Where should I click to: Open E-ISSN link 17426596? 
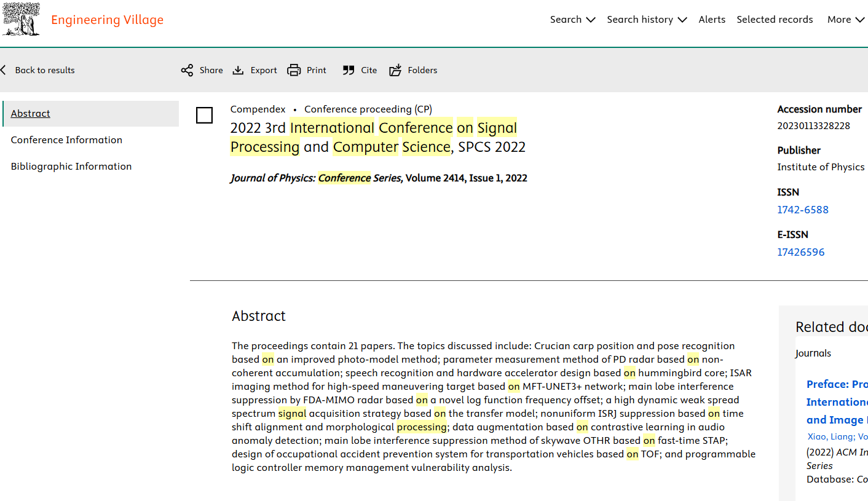point(801,252)
